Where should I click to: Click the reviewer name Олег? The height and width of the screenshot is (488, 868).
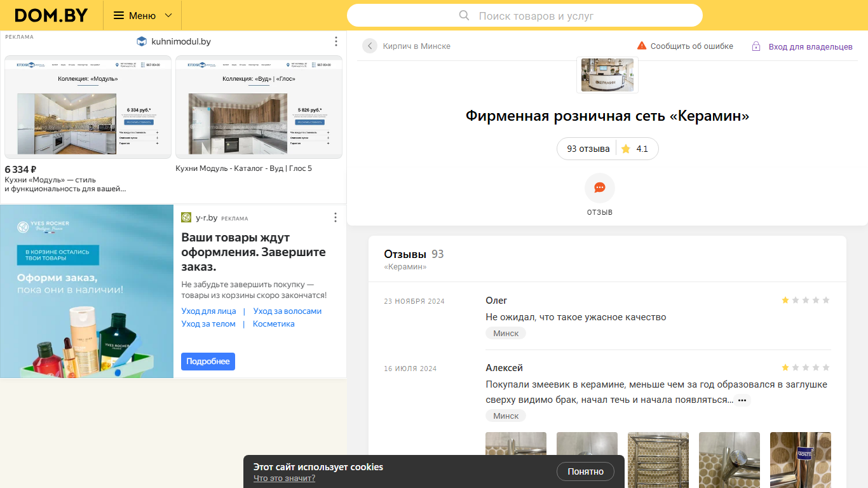click(496, 301)
